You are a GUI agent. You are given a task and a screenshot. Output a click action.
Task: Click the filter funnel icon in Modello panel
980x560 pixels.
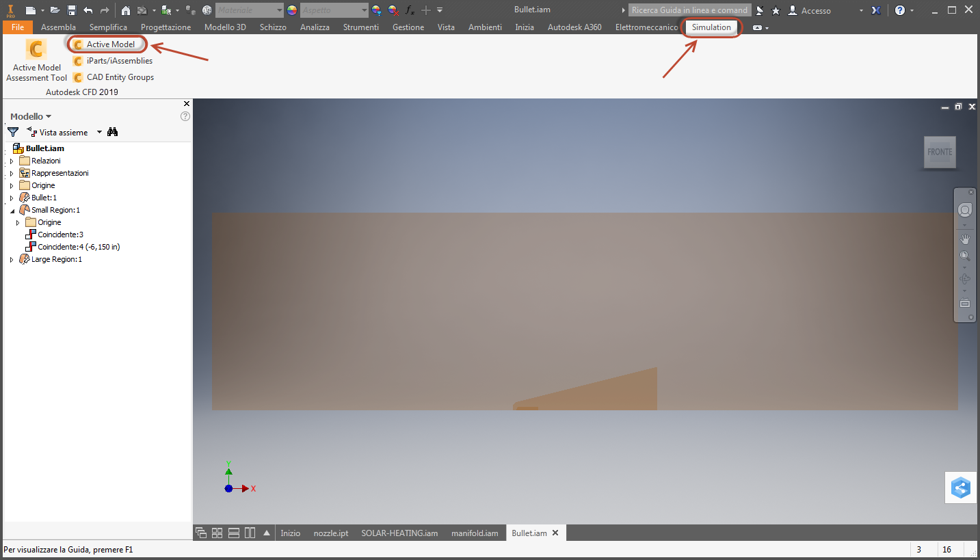(13, 132)
